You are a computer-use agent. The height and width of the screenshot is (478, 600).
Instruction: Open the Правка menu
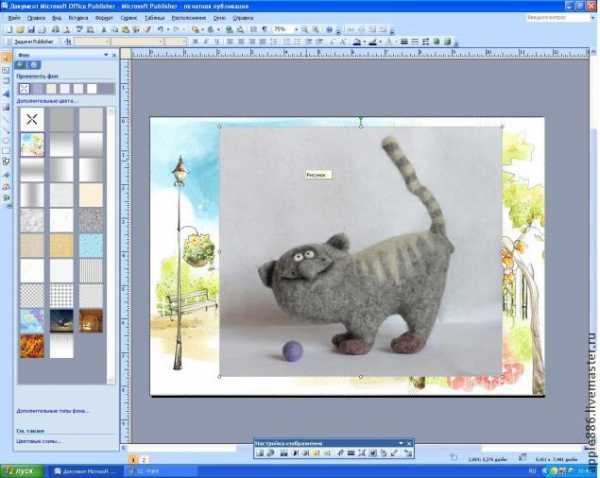(x=36, y=18)
